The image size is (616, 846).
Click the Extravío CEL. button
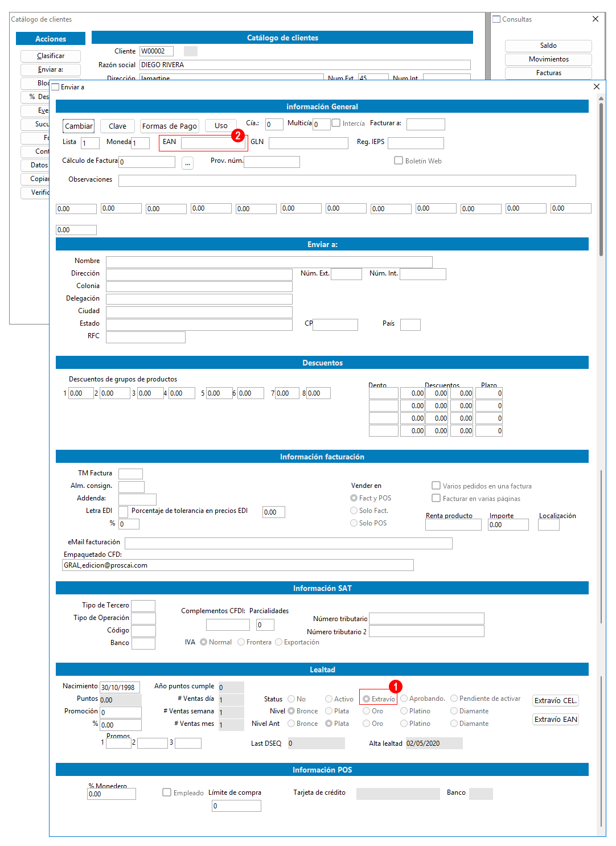click(556, 701)
